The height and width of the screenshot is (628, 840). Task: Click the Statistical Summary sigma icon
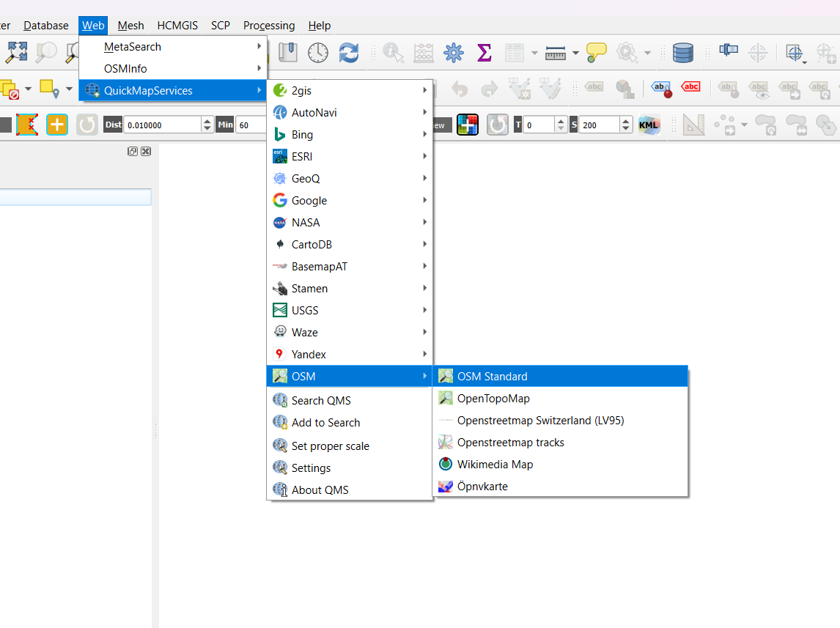485,53
